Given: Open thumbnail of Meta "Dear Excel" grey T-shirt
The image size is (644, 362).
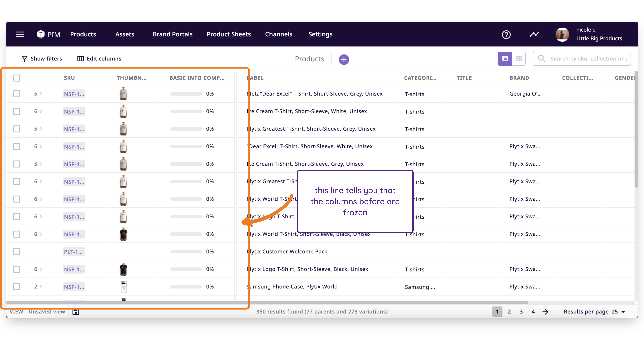Looking at the screenshot, I should [123, 94].
